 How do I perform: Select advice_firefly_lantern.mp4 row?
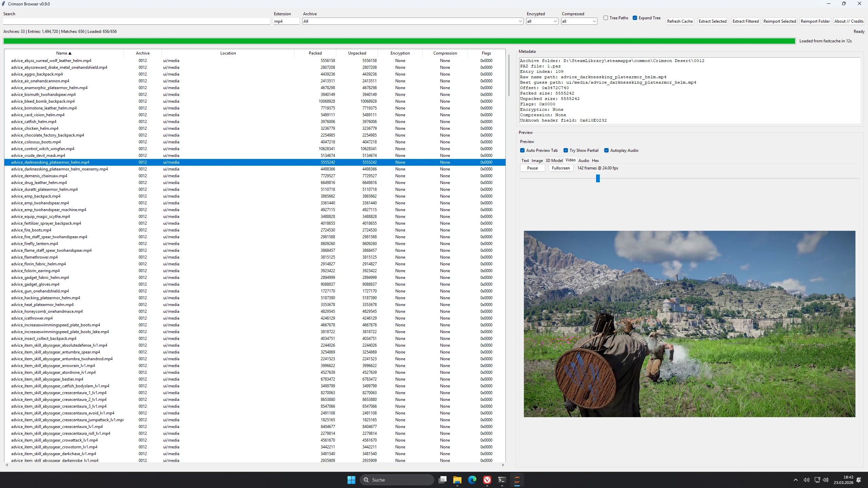255,244
